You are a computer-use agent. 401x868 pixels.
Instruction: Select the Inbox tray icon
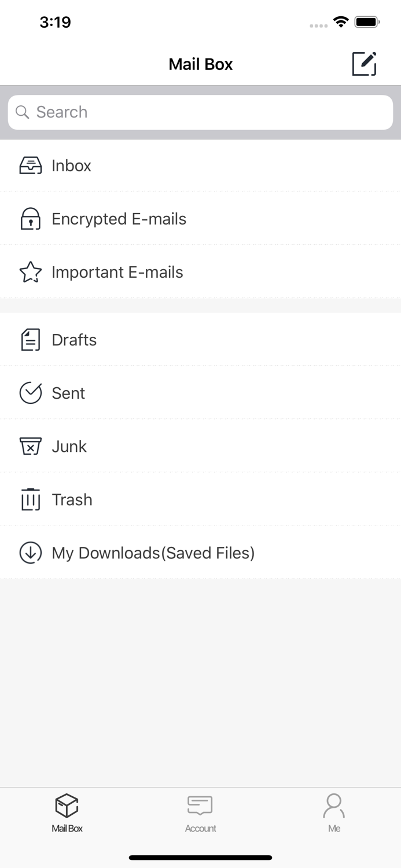tap(30, 165)
